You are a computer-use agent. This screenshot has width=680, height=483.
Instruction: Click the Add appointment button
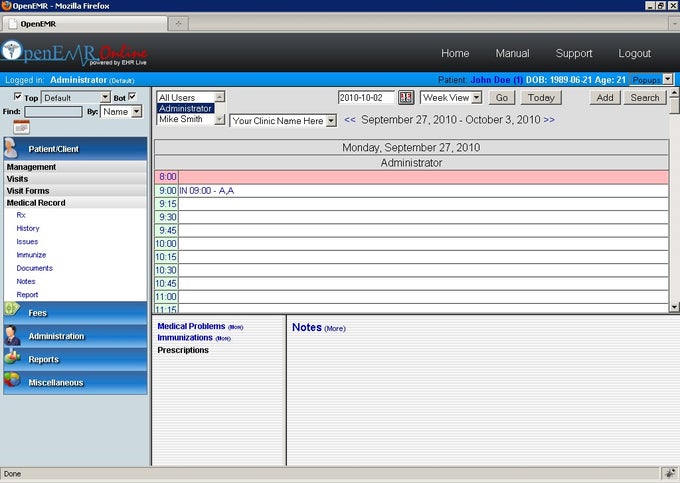(x=604, y=98)
